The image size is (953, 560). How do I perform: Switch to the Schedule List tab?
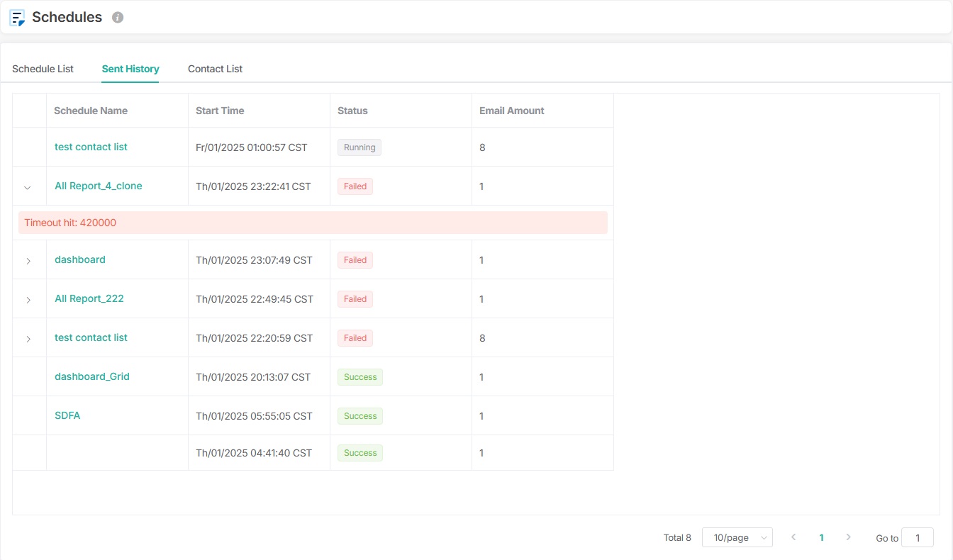43,69
